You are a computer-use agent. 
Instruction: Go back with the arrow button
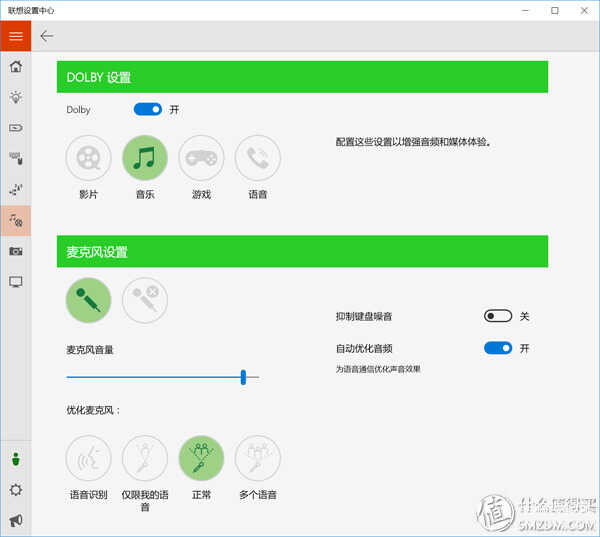(47, 36)
